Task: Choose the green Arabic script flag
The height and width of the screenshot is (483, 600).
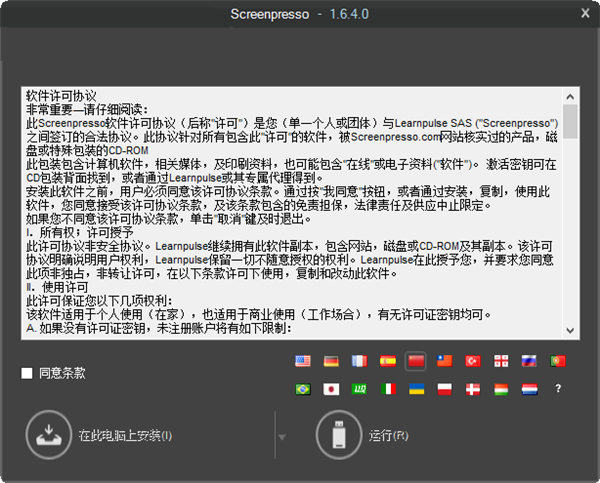Action: click(x=359, y=389)
